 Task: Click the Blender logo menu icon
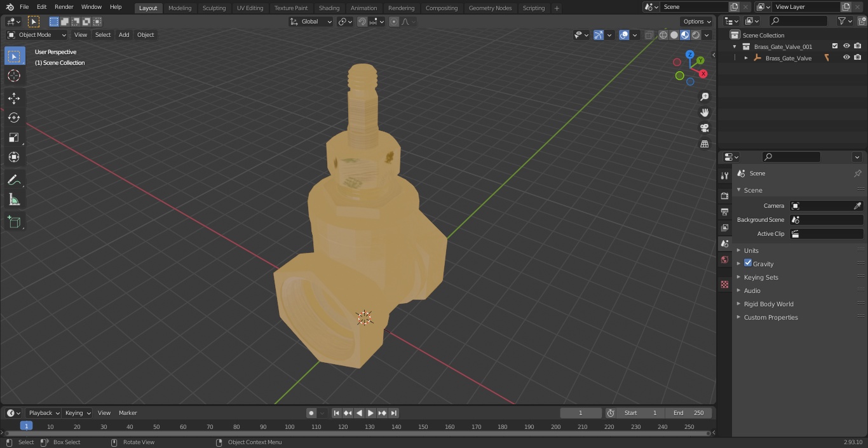(x=10, y=7)
